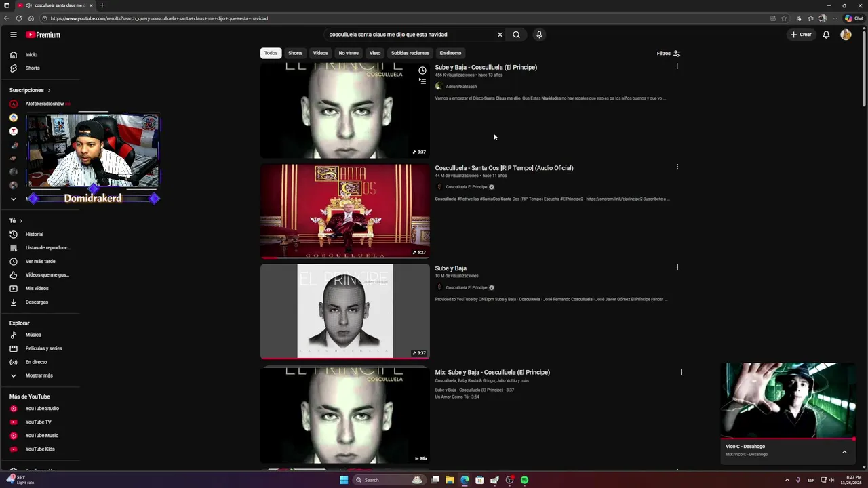The image size is (868, 488).
Task: Open the AdrianAkaStaash channel link
Action: (x=461, y=87)
